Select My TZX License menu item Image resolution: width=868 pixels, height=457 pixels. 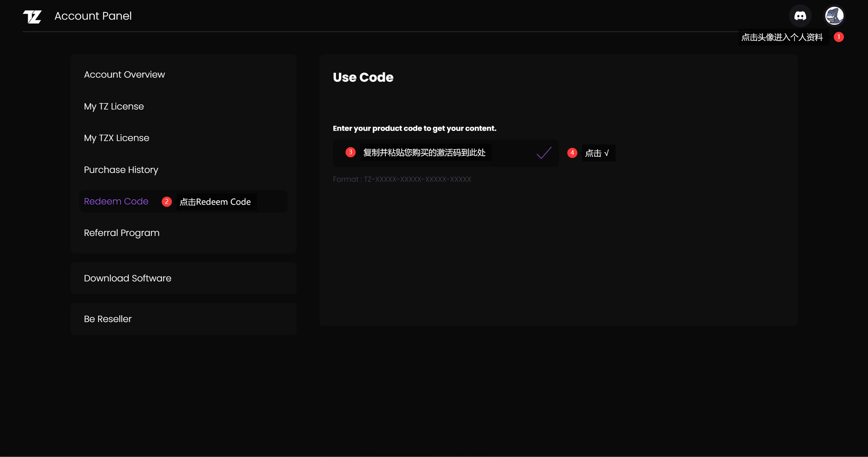116,138
